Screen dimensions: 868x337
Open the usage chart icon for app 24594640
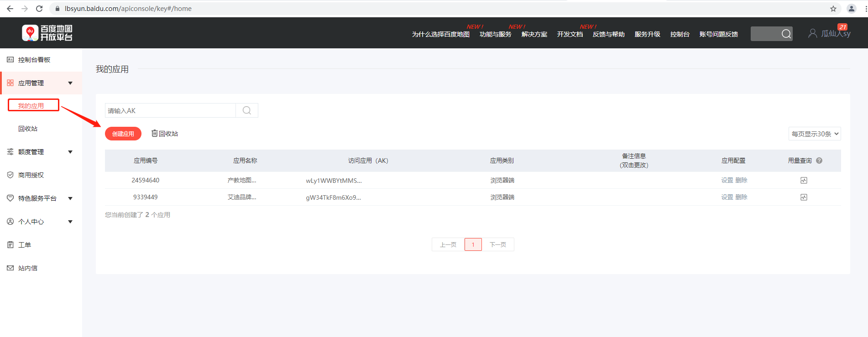(x=804, y=181)
